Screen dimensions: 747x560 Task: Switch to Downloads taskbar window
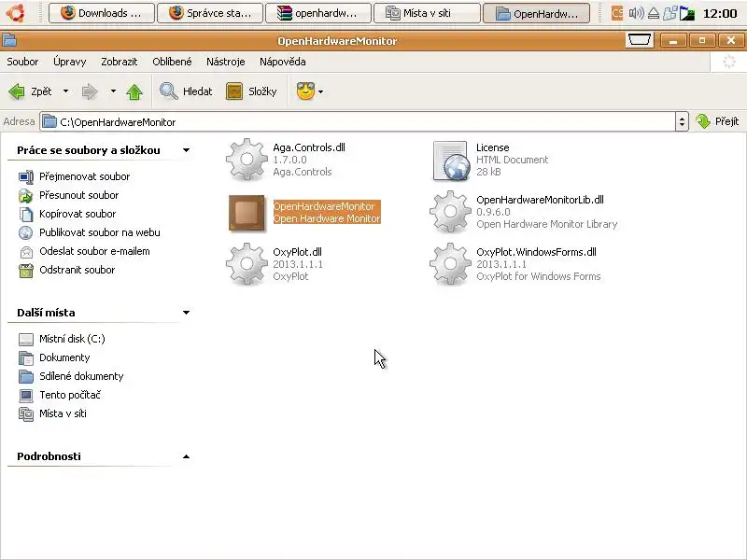(102, 13)
